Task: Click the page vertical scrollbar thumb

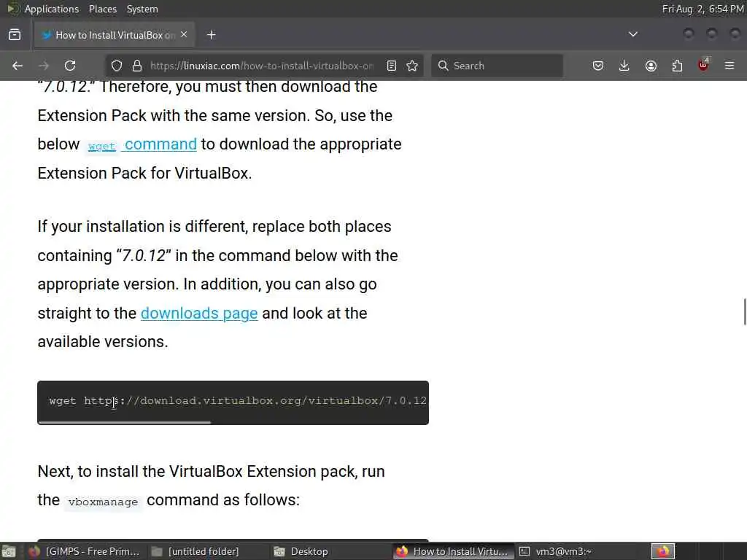Action: pos(745,311)
